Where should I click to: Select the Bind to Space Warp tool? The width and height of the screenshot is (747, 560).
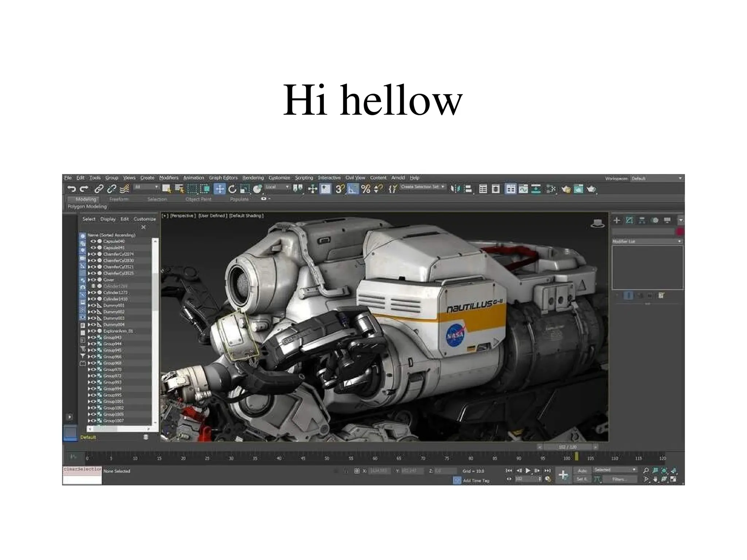pos(125,189)
